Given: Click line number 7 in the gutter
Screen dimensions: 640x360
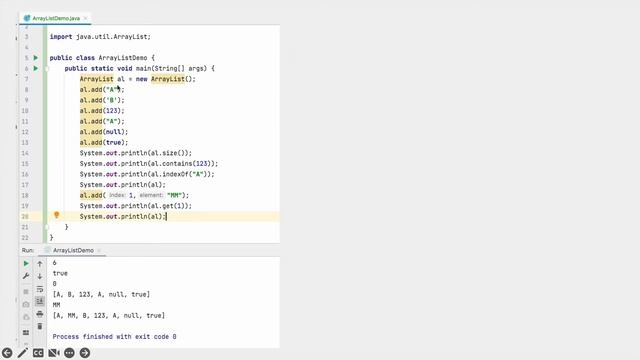Looking at the screenshot, I should point(26,79).
